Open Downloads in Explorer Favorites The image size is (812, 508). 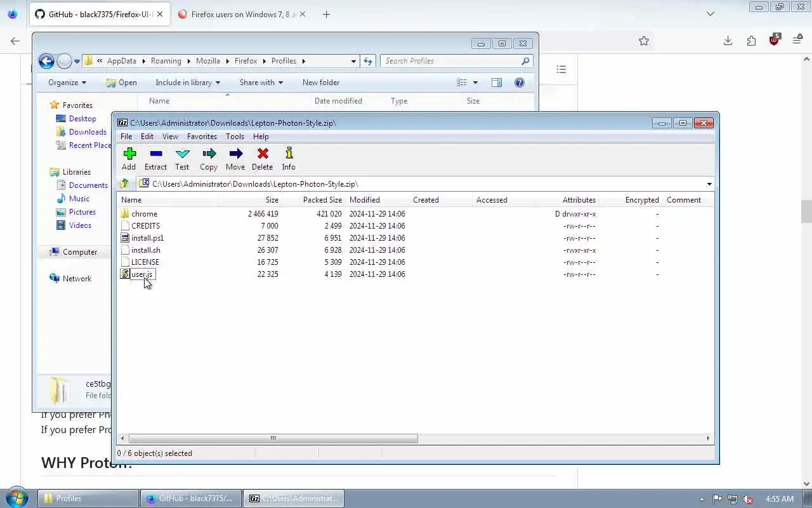click(88, 132)
